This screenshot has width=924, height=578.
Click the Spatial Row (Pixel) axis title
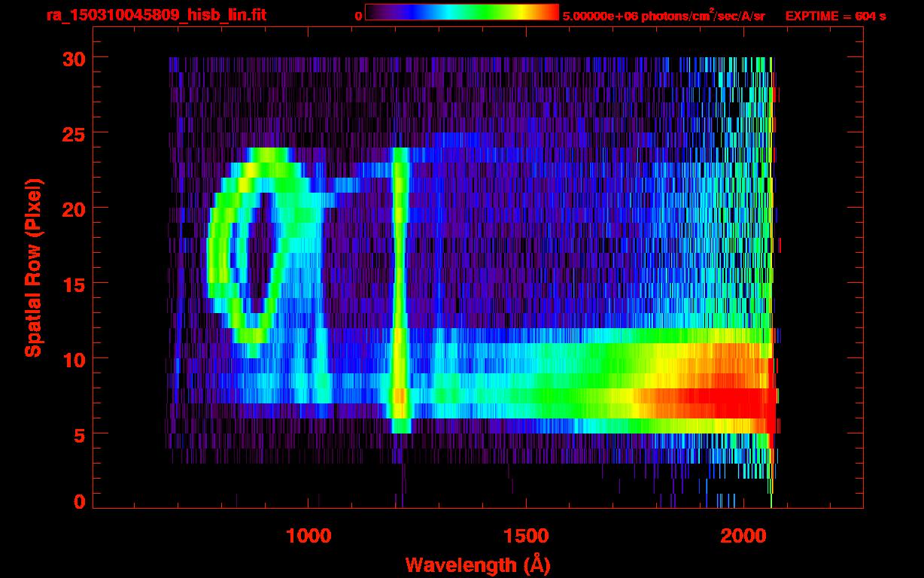(32, 267)
